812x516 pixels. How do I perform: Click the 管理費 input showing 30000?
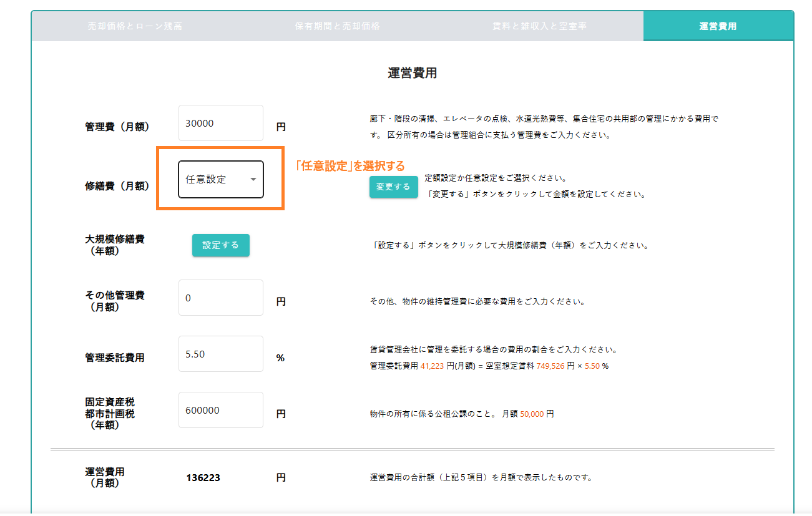pyautogui.click(x=220, y=124)
